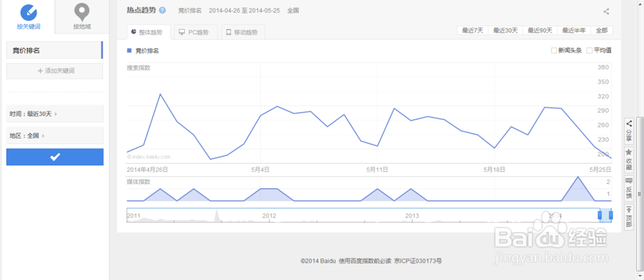Image resolution: width=644 pixels, height=280 pixels.
Task: Click the left handle of timeline range slider
Action: [x=599, y=215]
